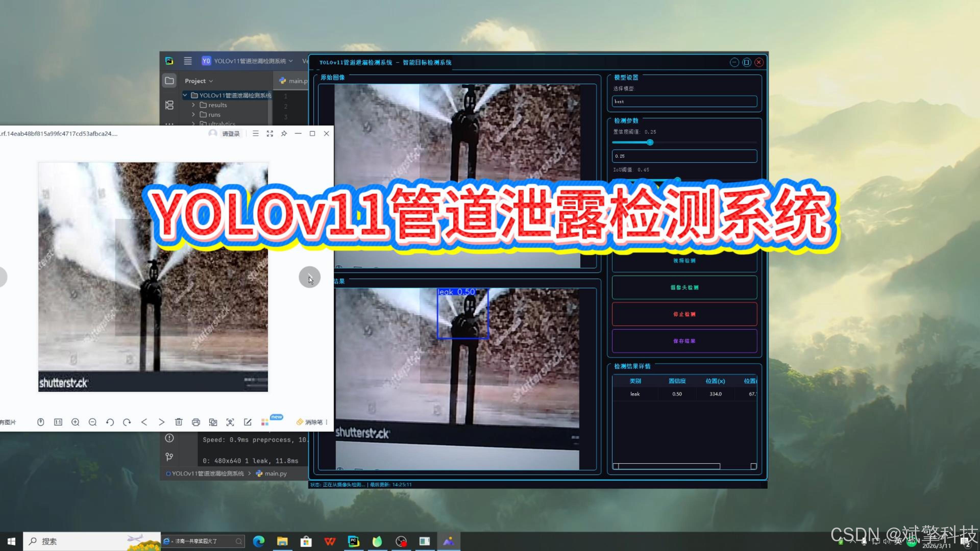Click the 保存结果 save results button
The height and width of the screenshot is (551, 980).
point(684,341)
